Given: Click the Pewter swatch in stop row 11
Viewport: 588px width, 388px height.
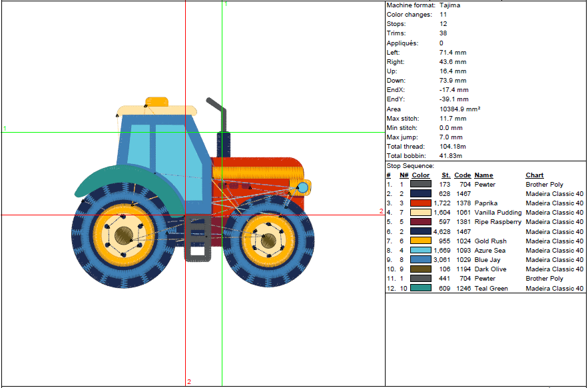Looking at the screenshot, I should click(x=421, y=278).
